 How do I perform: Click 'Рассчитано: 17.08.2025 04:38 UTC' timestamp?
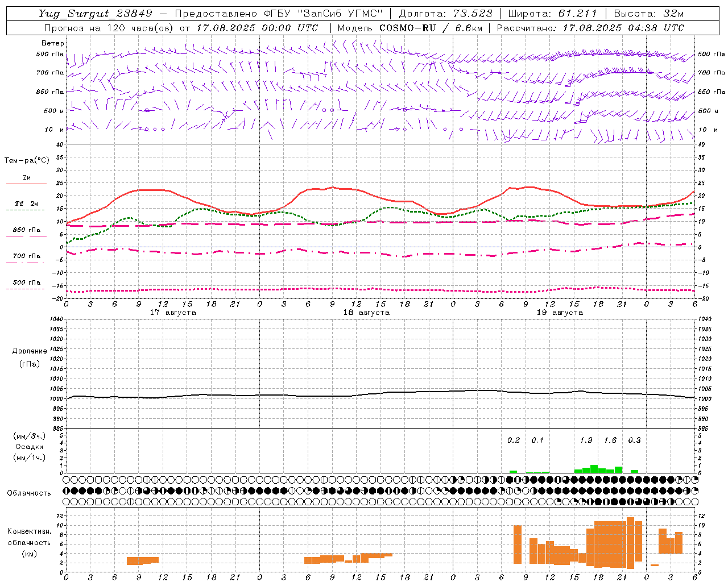pos(590,28)
